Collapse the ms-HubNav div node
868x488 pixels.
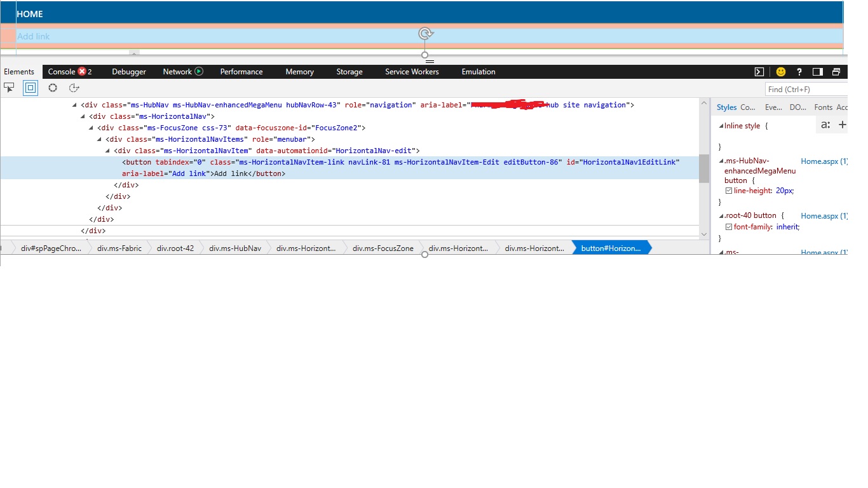click(75, 105)
